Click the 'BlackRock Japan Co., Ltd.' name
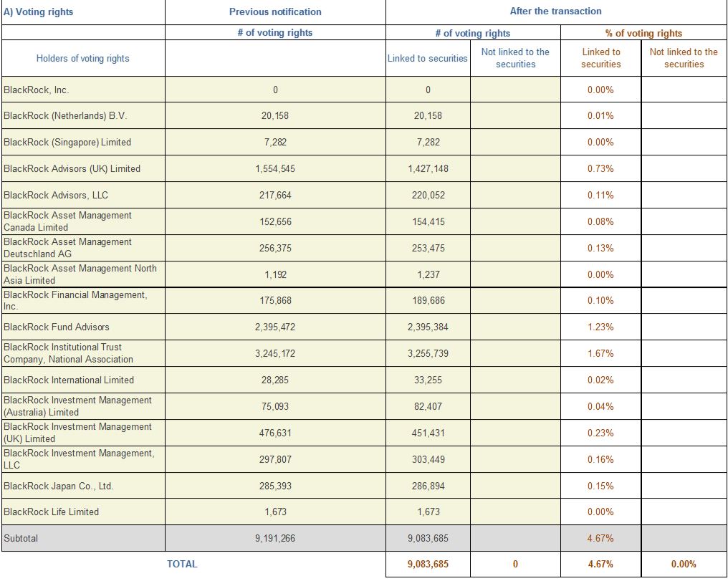 [59, 486]
